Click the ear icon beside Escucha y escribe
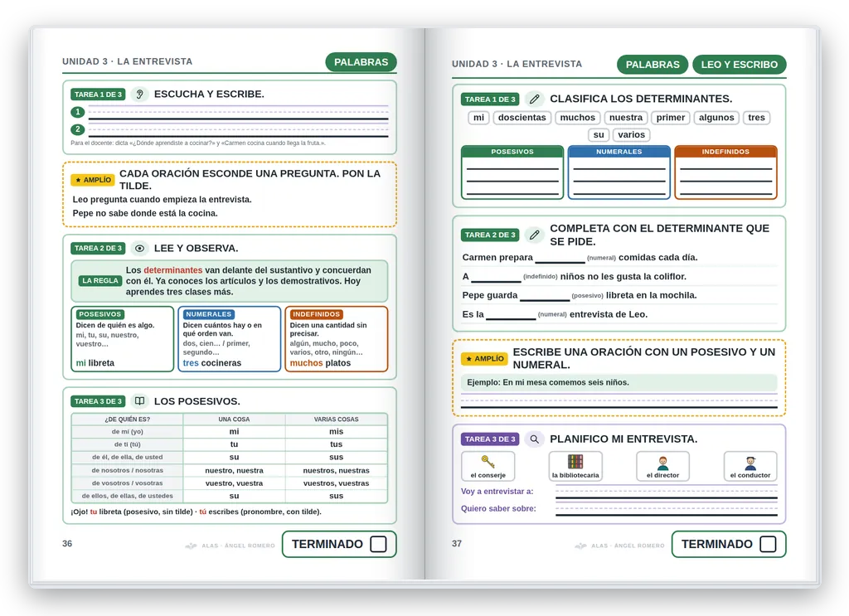 [139, 95]
